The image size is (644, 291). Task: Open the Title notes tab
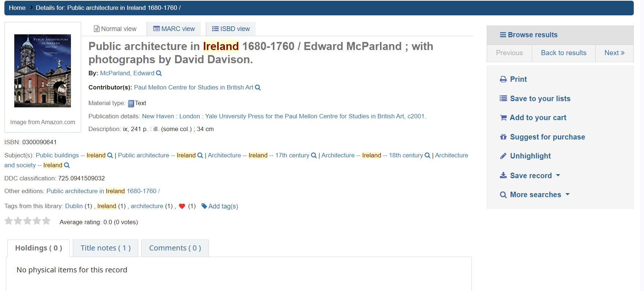pos(105,248)
